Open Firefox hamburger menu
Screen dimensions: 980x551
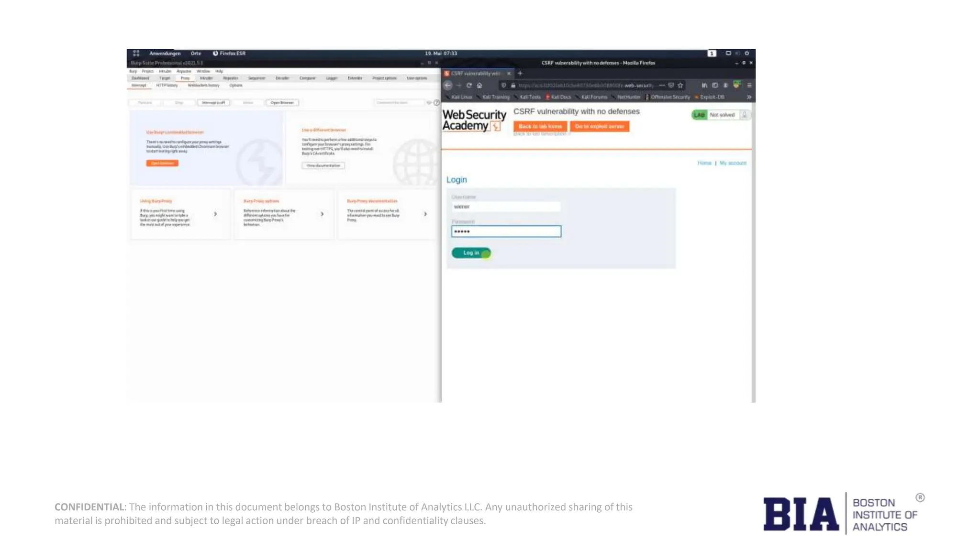coord(749,85)
